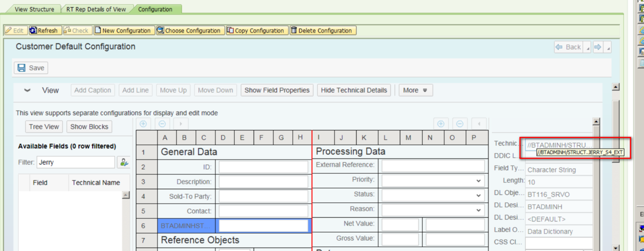Viewport: 644px width, 251px height.
Task: Click the Refresh toolbar button
Action: pos(45,31)
